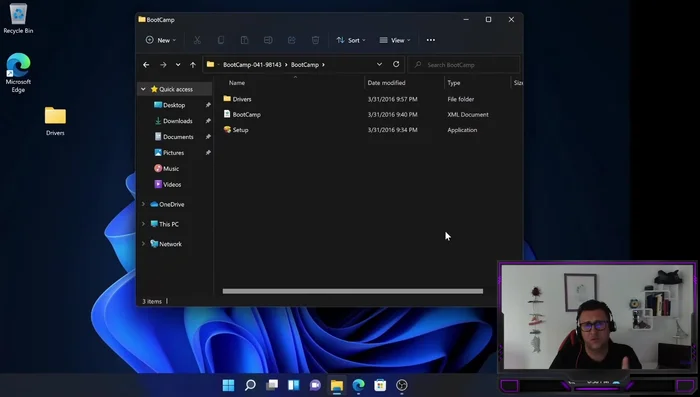Unpin Documents using its pin icon
This screenshot has height=397, width=700.
(x=208, y=137)
